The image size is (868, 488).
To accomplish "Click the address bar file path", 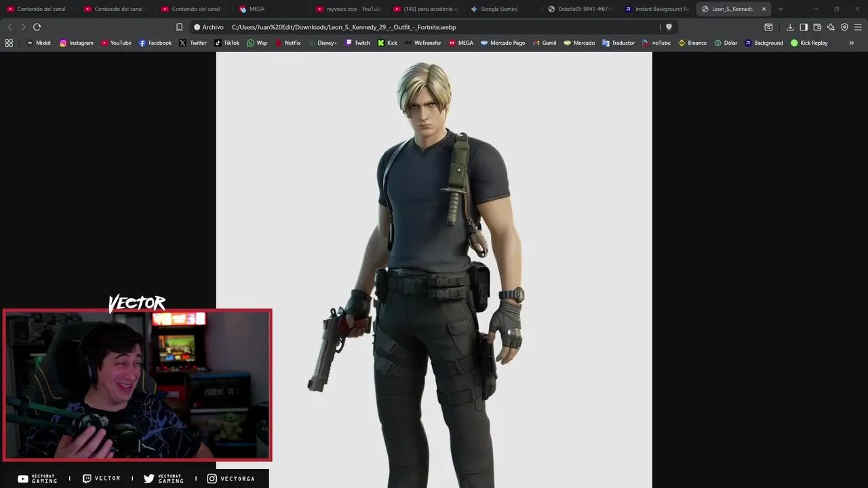I will pos(344,27).
